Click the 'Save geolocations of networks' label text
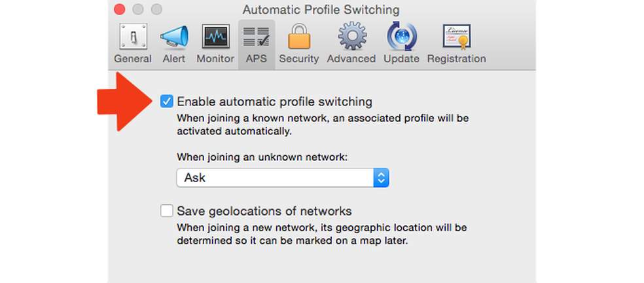Viewport: 644px width, 283px height. tap(264, 211)
